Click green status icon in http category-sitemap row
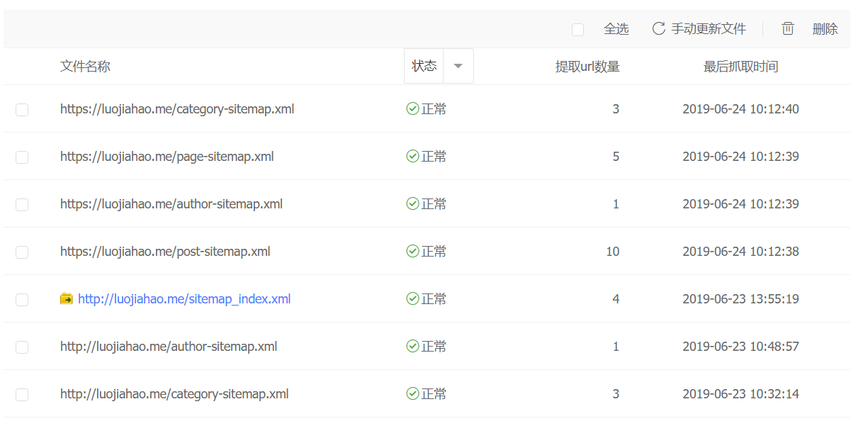Viewport: 868px width, 426px height. tap(412, 394)
